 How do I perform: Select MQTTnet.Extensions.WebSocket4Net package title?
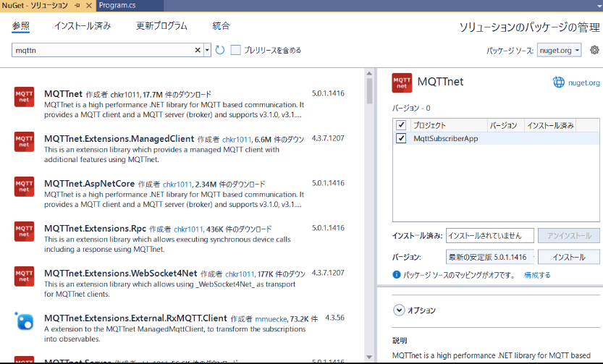pyautogui.click(x=121, y=274)
